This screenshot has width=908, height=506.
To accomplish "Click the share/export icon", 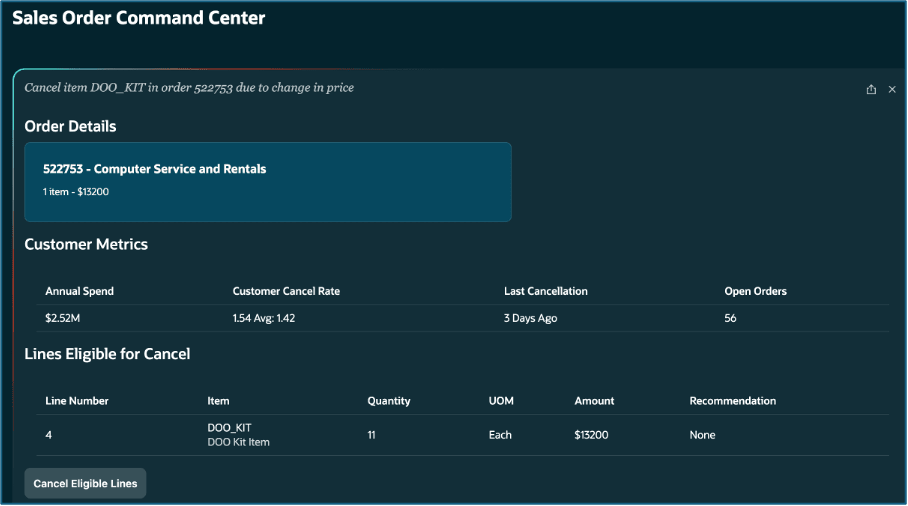I will [x=871, y=89].
